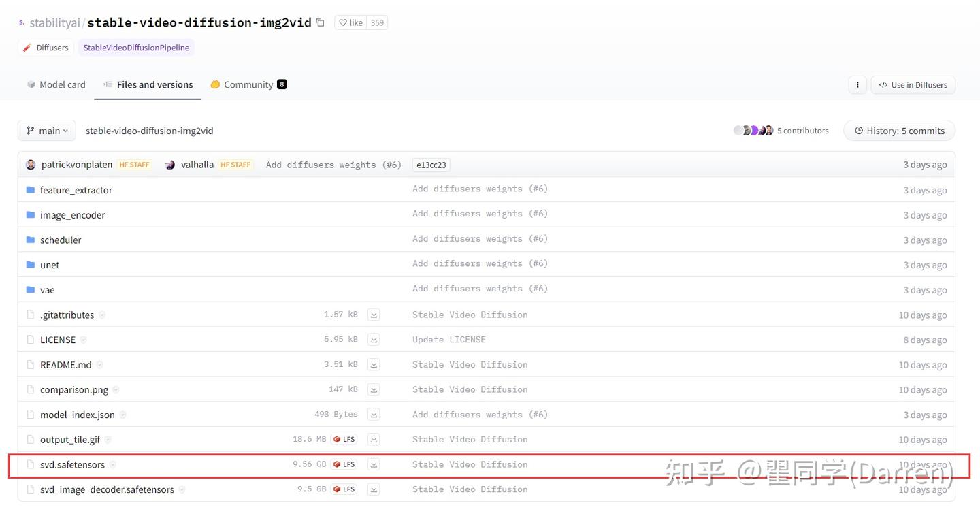Open the LICENSE file

click(x=58, y=340)
